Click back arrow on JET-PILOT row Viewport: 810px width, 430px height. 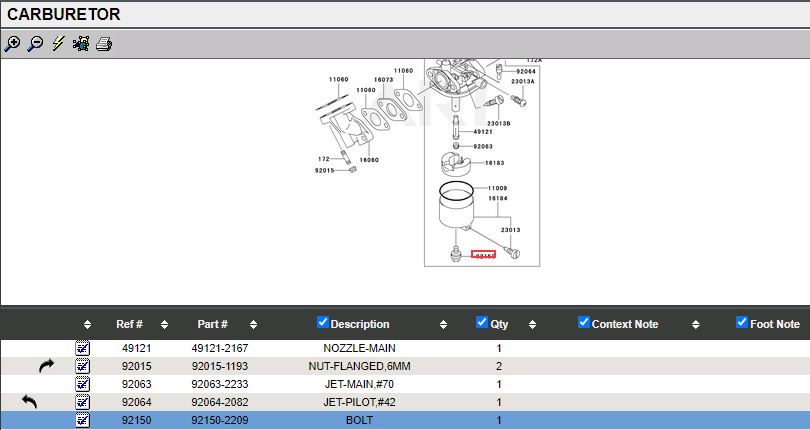[x=29, y=402]
